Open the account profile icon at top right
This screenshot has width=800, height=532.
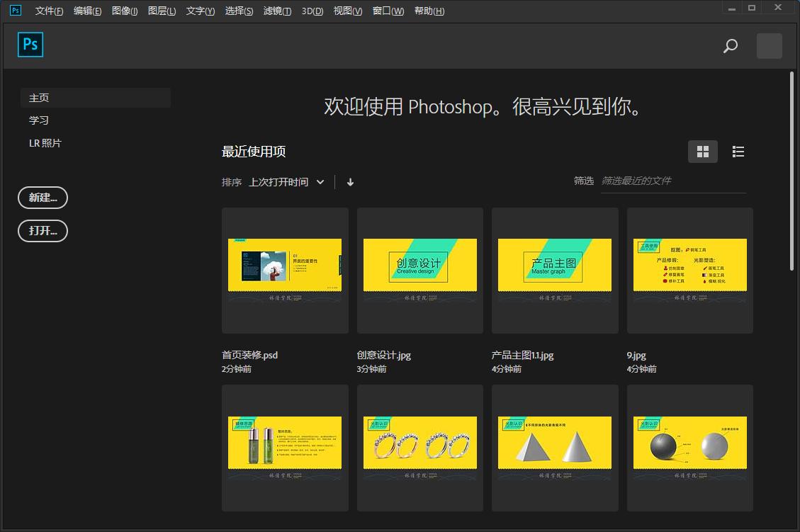pyautogui.click(x=769, y=45)
